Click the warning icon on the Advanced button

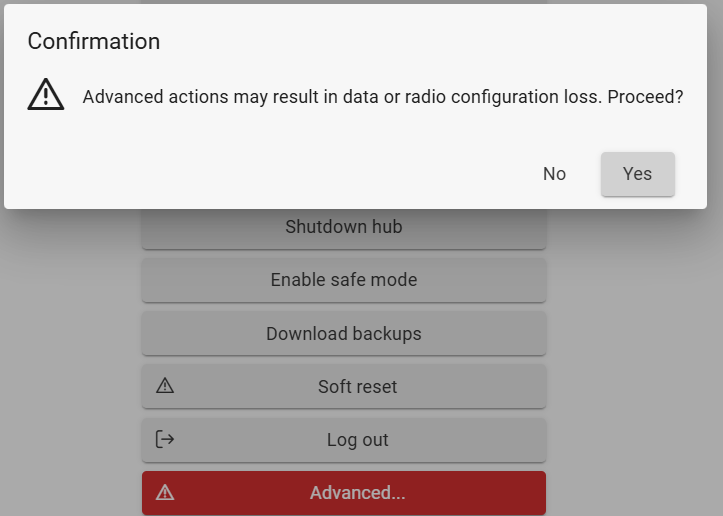[x=165, y=492]
